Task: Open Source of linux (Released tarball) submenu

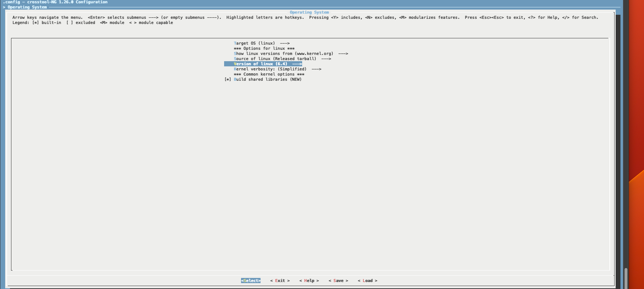Action: tap(282, 59)
